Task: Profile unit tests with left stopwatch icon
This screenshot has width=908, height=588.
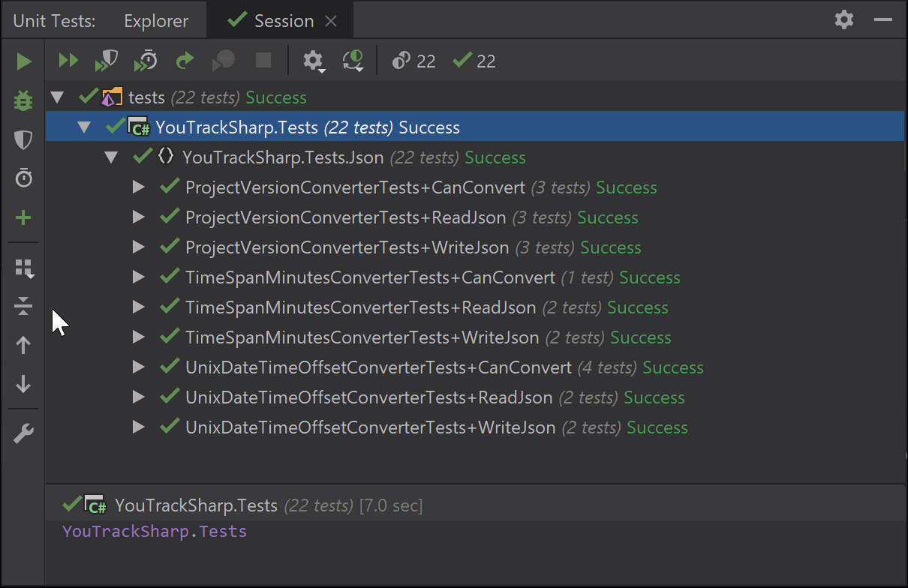Action: point(24,178)
